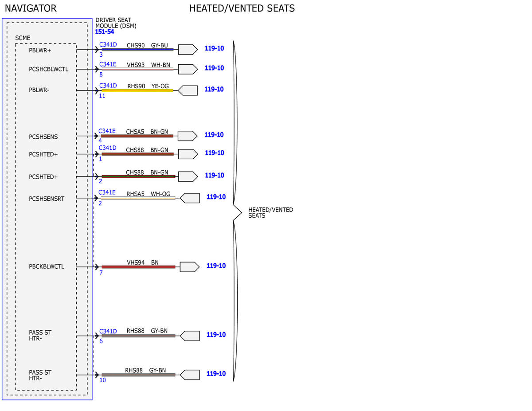Open 119-10 link on RHS88 pin 10 row
532x411 pixels.
coord(216,374)
